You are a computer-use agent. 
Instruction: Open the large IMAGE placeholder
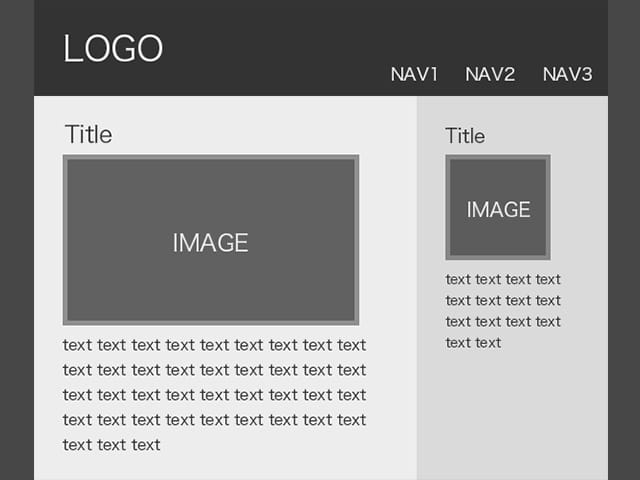pyautogui.click(x=211, y=240)
